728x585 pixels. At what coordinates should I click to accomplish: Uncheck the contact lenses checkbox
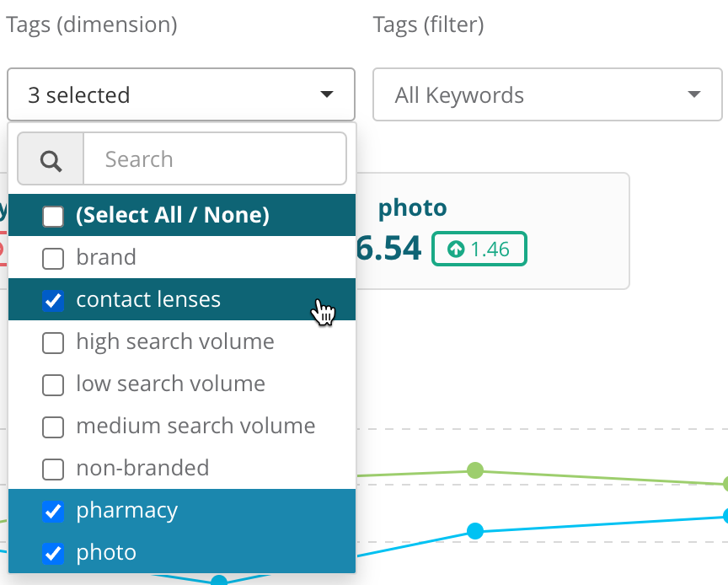click(53, 300)
